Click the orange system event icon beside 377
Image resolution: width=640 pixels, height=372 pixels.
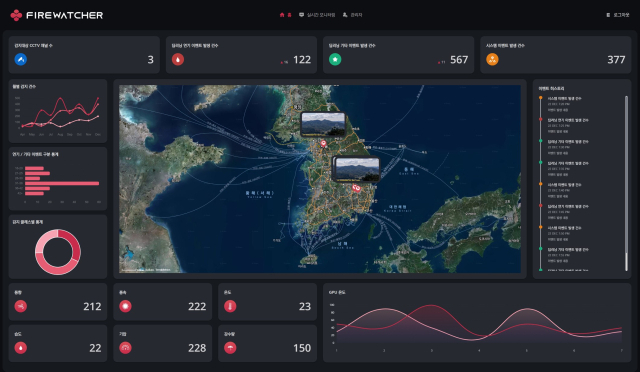pos(492,60)
